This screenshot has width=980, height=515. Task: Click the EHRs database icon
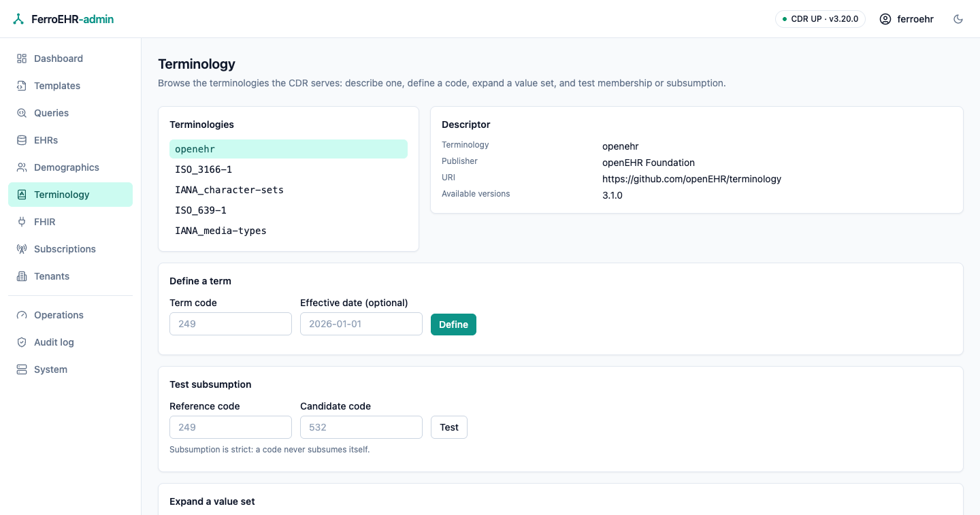[x=22, y=140]
